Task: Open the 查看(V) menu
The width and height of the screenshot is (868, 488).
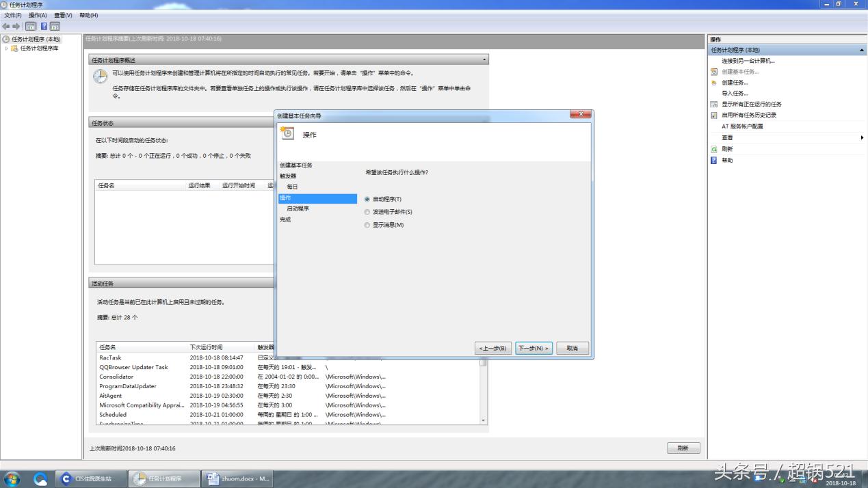Action: click(63, 15)
